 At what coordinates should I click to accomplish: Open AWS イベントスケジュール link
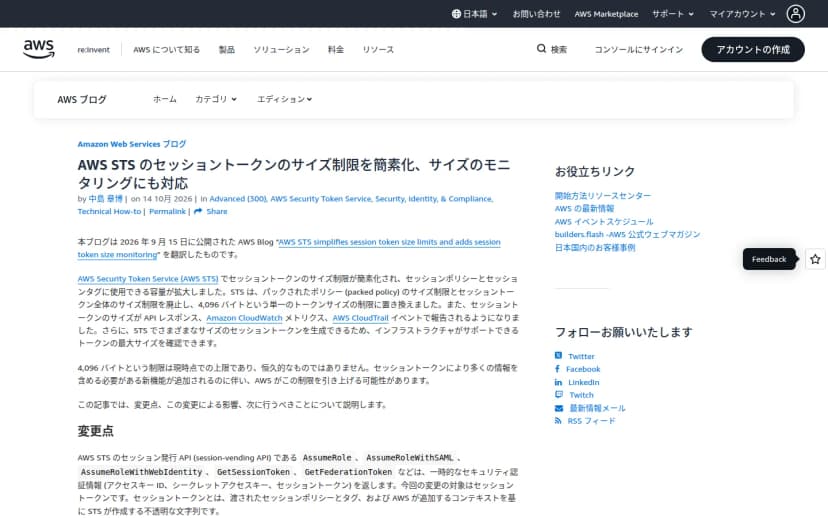tap(604, 221)
